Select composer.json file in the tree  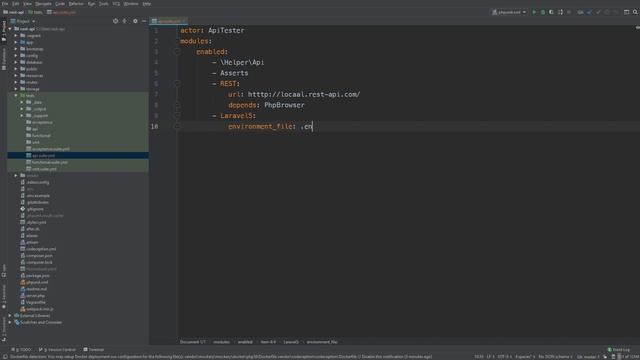tap(39, 256)
